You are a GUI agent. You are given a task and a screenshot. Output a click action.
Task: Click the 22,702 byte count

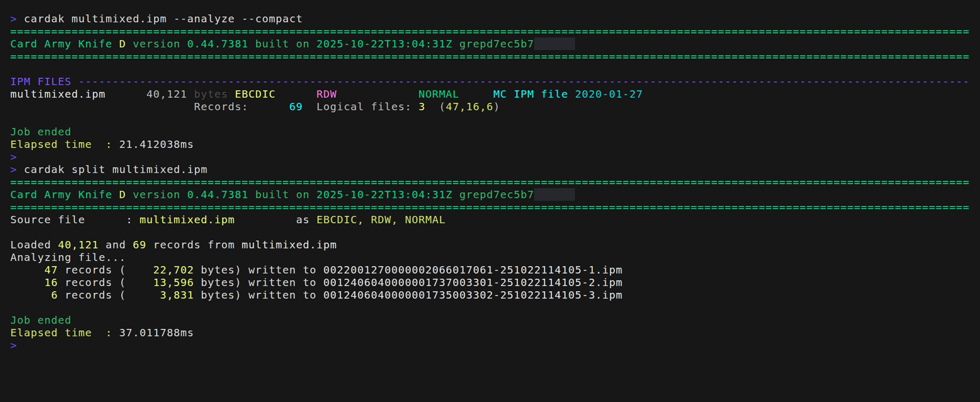[173, 270]
